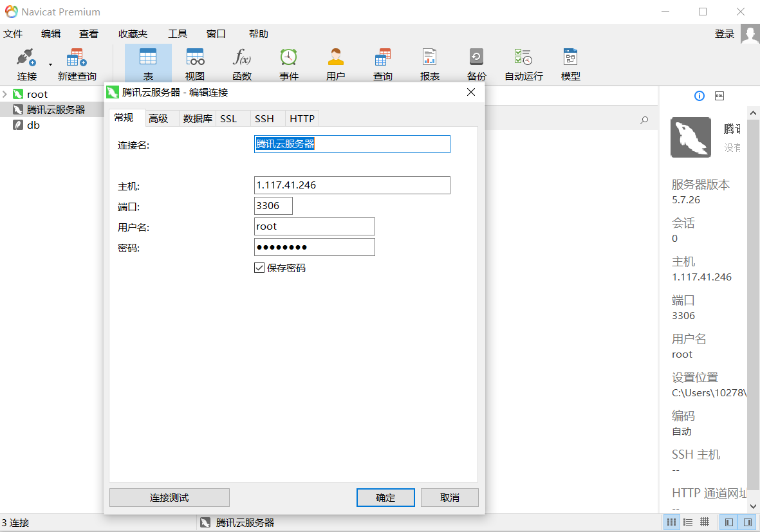Viewport: 760px width, 532px height.
Task: Open the Event (事件) toolbar icon
Action: point(289,64)
